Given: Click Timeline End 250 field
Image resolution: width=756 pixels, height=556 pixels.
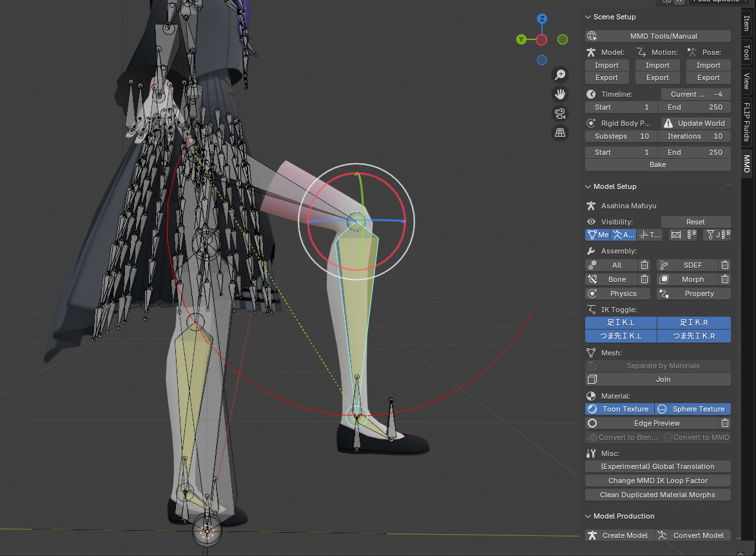Looking at the screenshot, I should (694, 107).
